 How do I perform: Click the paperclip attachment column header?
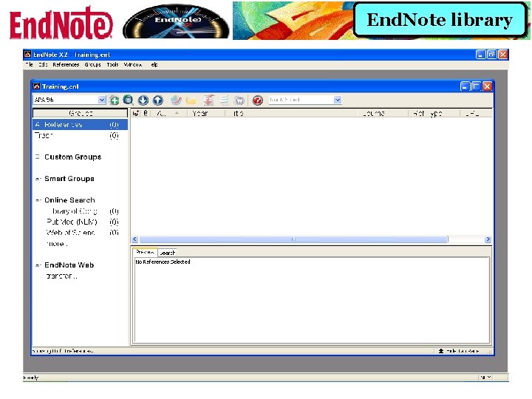pyautogui.click(x=146, y=113)
